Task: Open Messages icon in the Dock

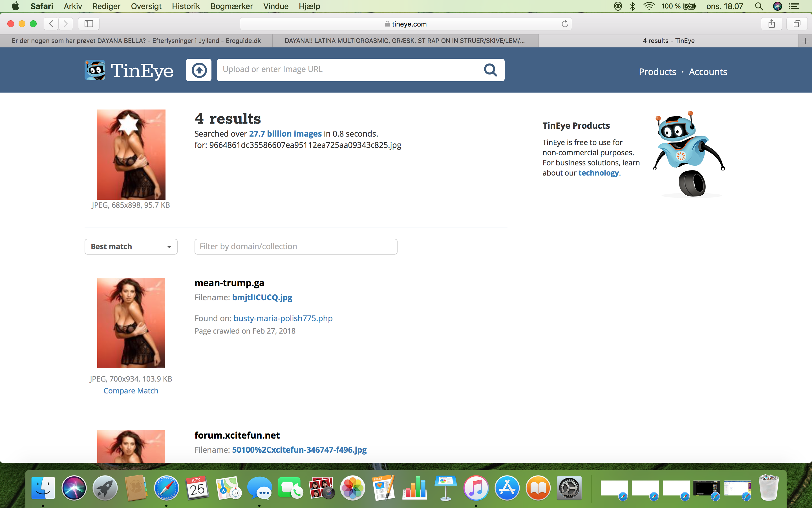Action: [x=259, y=488]
